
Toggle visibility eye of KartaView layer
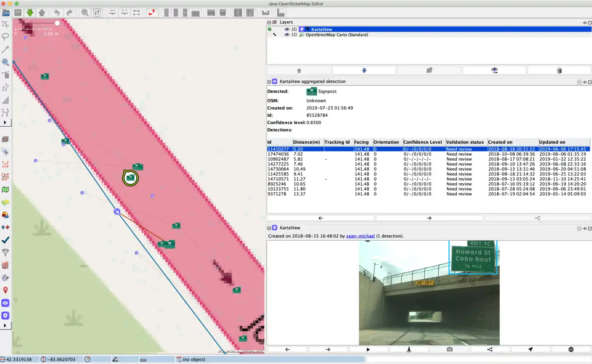click(x=287, y=29)
